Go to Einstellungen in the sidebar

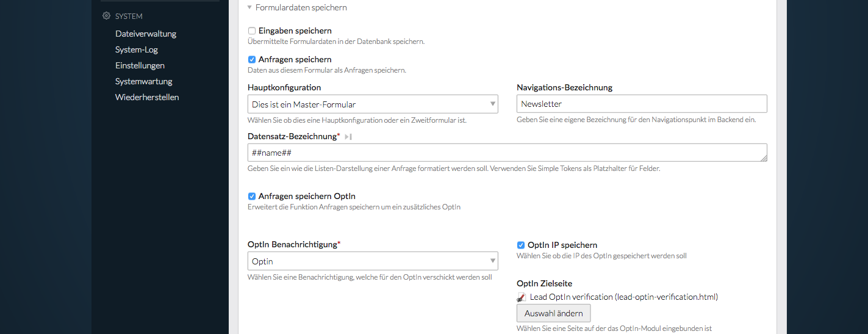point(140,65)
